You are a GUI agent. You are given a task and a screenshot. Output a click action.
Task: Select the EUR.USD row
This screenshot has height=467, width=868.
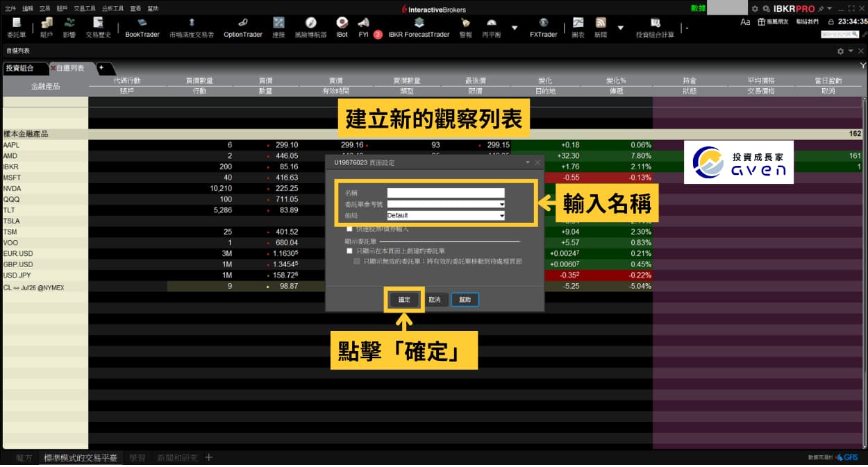[x=433, y=253]
